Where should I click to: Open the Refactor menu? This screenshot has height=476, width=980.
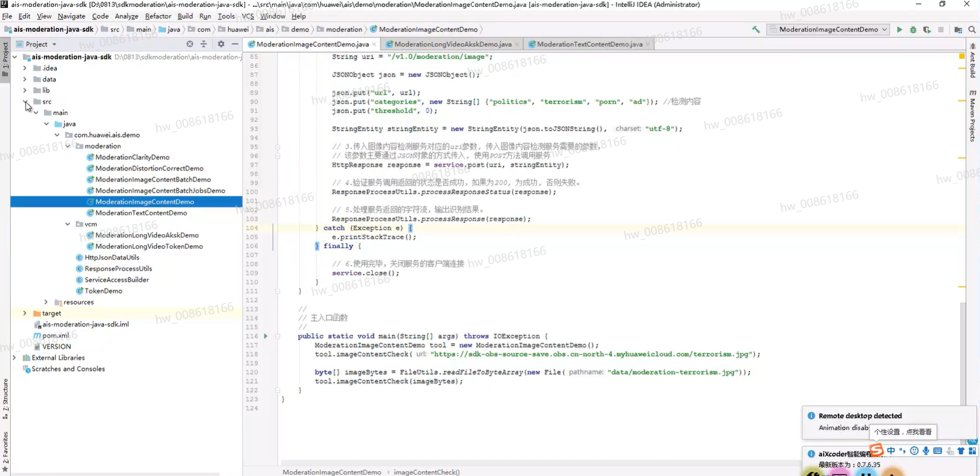[x=158, y=16]
